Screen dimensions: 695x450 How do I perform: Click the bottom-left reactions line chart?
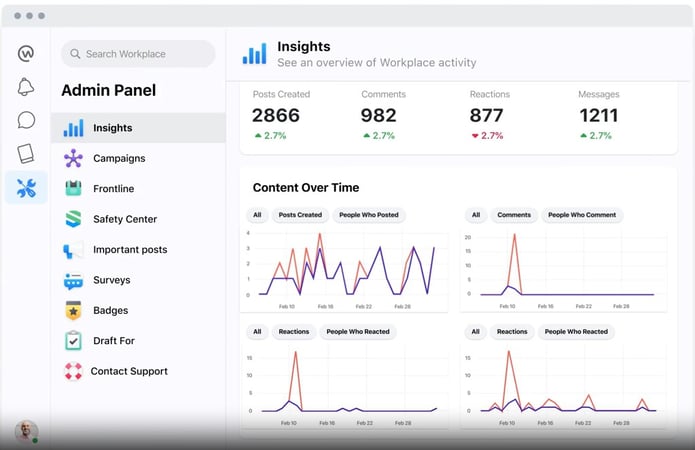tap(344, 387)
